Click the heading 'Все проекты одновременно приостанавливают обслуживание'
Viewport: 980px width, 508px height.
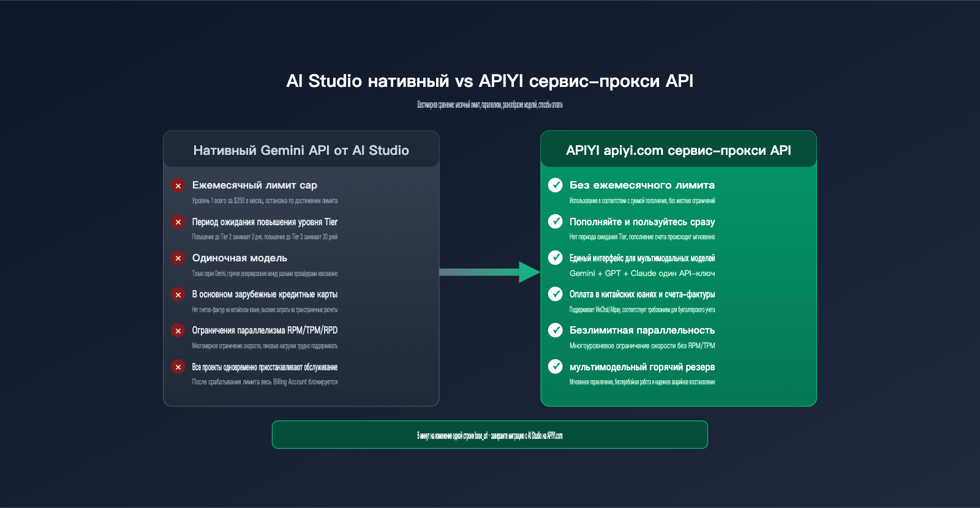[265, 367]
